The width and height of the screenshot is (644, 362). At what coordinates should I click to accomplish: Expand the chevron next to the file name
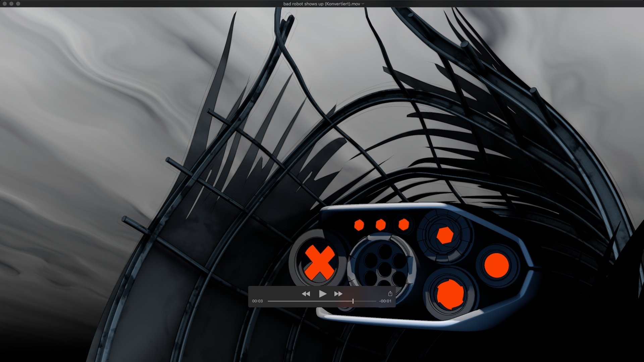[x=363, y=4]
